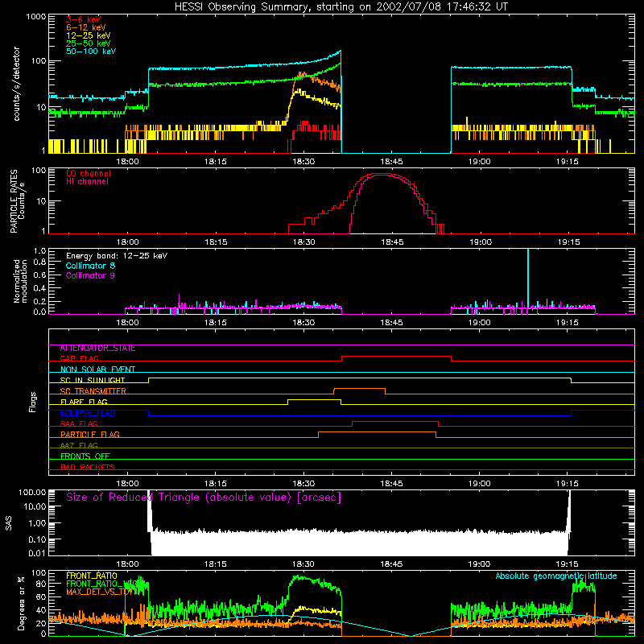The image size is (644, 644).
Task: Click the '19:00' tick under modulation panel
Action: point(479,323)
